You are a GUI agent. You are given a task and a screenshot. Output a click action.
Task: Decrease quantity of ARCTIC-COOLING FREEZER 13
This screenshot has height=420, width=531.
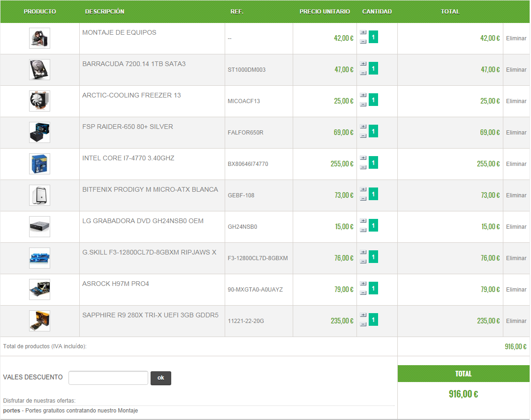pyautogui.click(x=363, y=105)
